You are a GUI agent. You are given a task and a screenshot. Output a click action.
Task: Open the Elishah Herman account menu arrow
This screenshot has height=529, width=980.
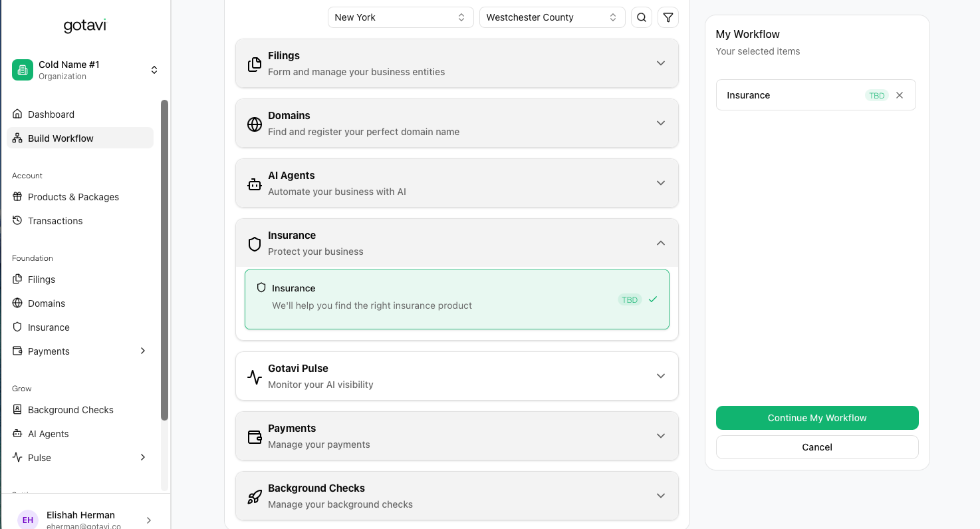point(148,520)
